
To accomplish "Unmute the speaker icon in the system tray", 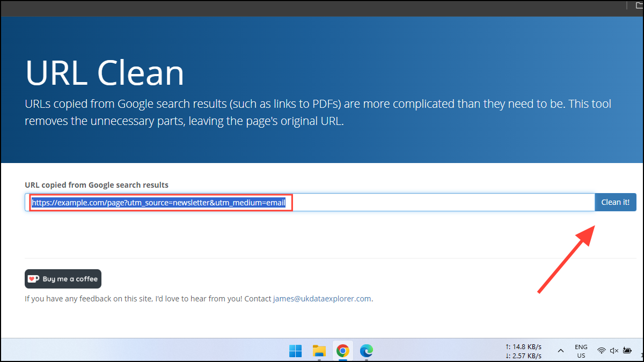I will click(x=613, y=350).
